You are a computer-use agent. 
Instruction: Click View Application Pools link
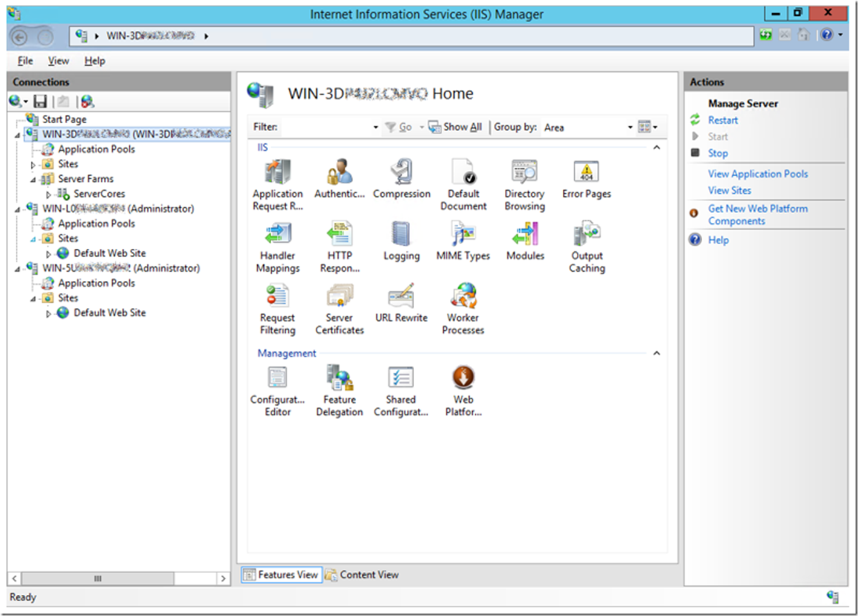[758, 173]
